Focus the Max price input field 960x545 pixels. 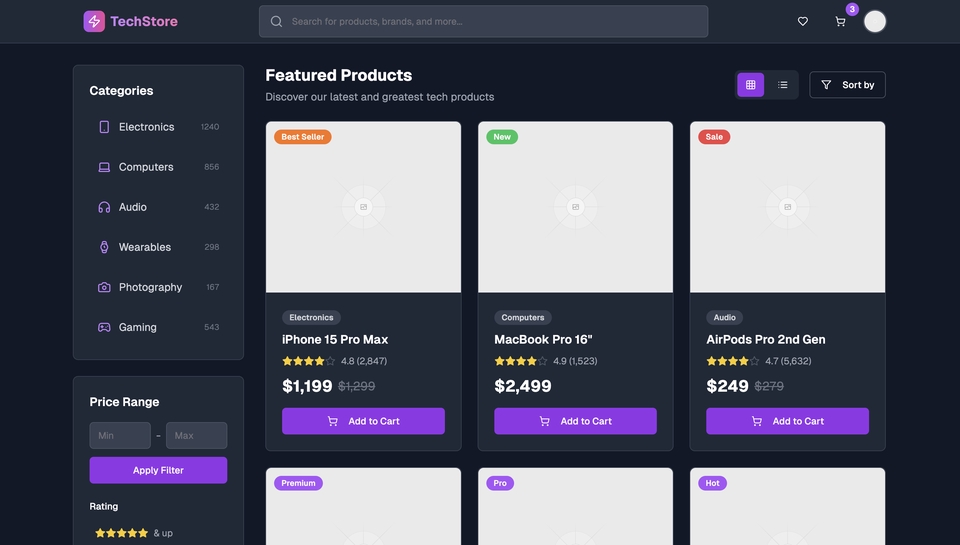[x=197, y=435]
